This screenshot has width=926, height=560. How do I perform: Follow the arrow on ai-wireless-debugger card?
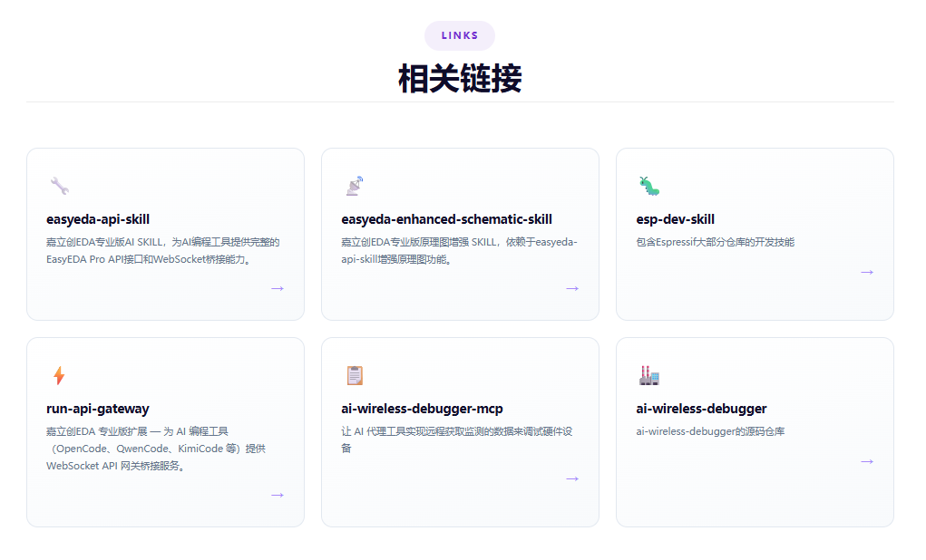867,461
